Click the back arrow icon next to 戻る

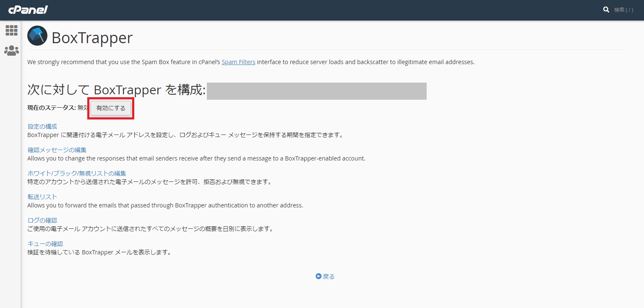(x=318, y=277)
